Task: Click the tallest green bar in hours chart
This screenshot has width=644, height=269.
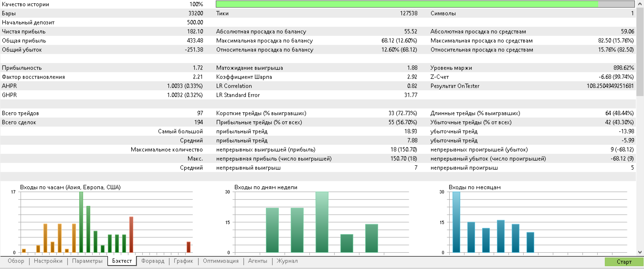Action: tap(81, 222)
